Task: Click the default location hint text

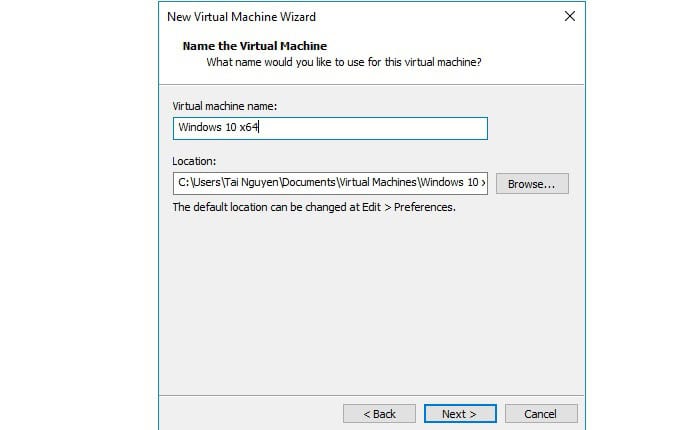Action: tap(314, 207)
